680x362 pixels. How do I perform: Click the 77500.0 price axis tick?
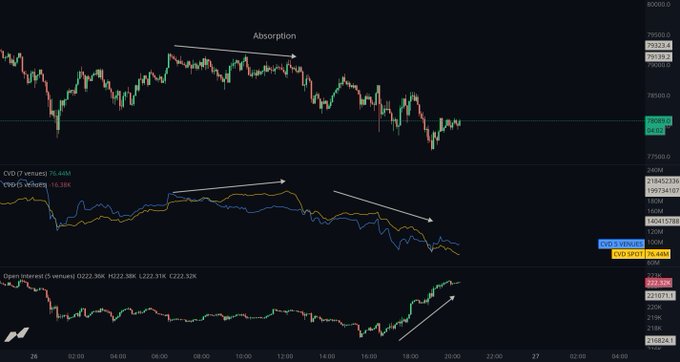658,157
